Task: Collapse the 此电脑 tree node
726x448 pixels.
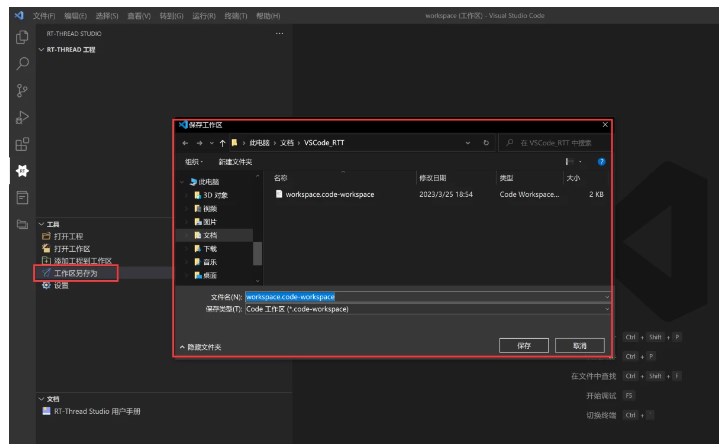Action: (182, 182)
